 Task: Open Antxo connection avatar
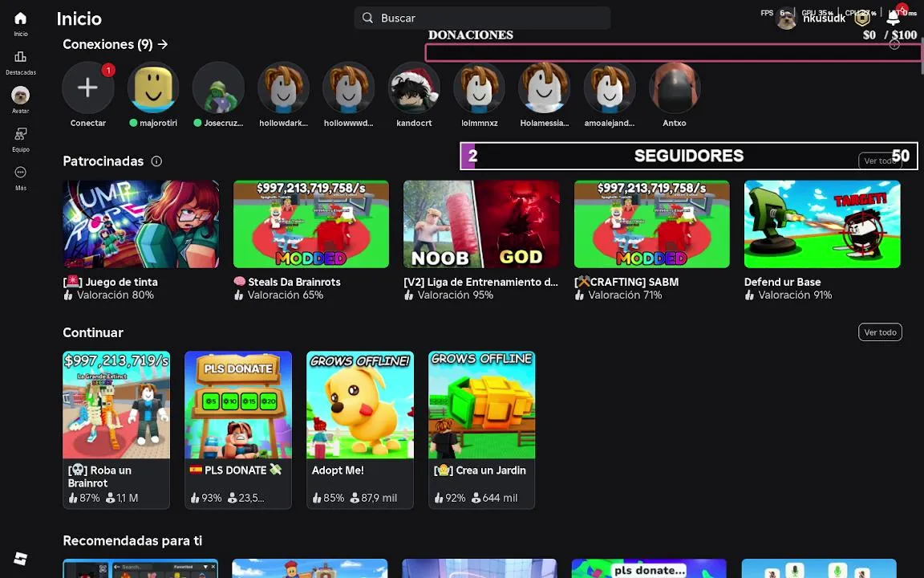[x=675, y=88]
